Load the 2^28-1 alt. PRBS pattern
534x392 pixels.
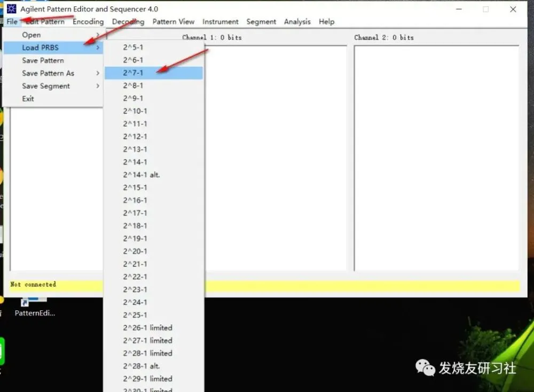(154, 366)
